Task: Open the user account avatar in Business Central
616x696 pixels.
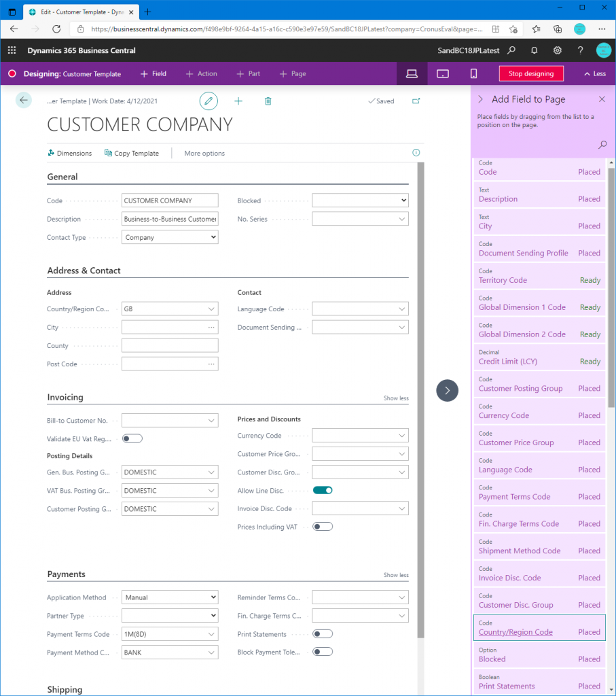Action: coord(603,50)
